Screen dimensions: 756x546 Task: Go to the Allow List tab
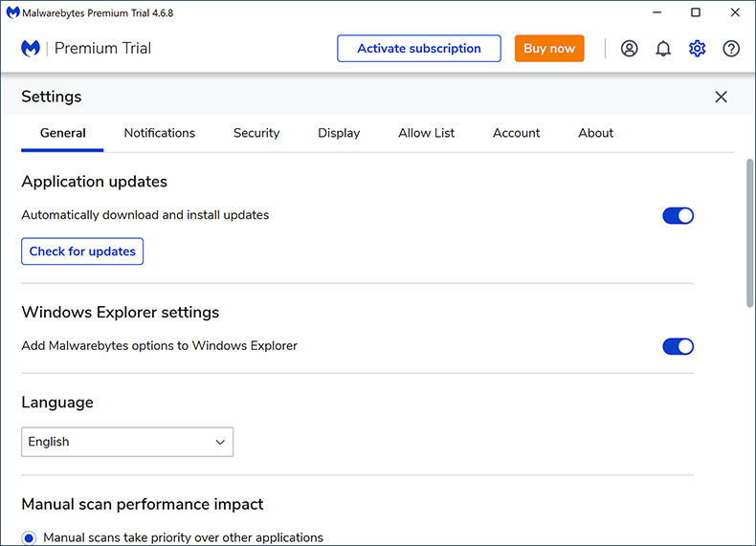point(426,133)
